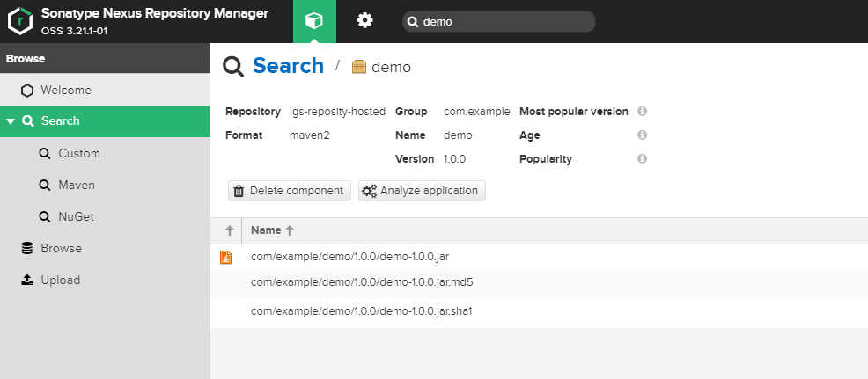This screenshot has height=379, width=868.
Task: Open the Maven search item
Action: pos(76,185)
